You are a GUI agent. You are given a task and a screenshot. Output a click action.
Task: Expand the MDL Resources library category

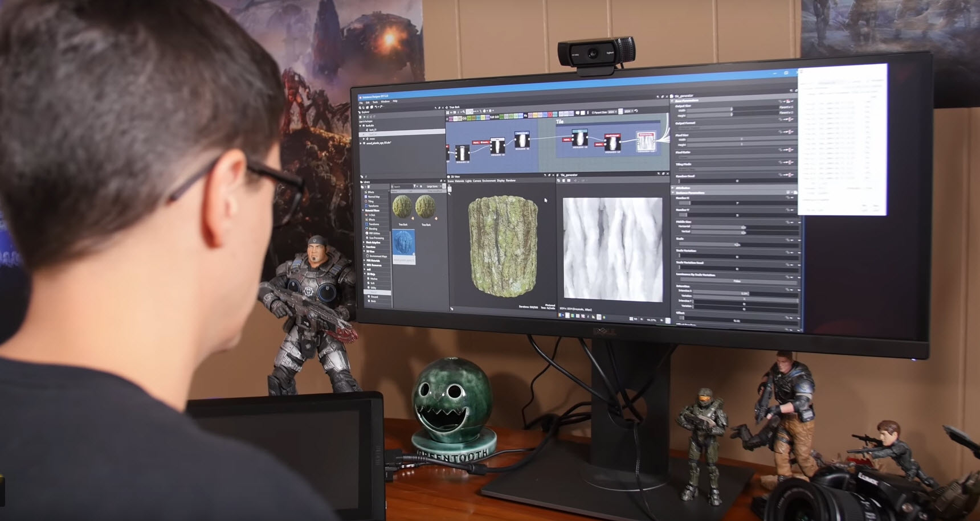(x=364, y=265)
